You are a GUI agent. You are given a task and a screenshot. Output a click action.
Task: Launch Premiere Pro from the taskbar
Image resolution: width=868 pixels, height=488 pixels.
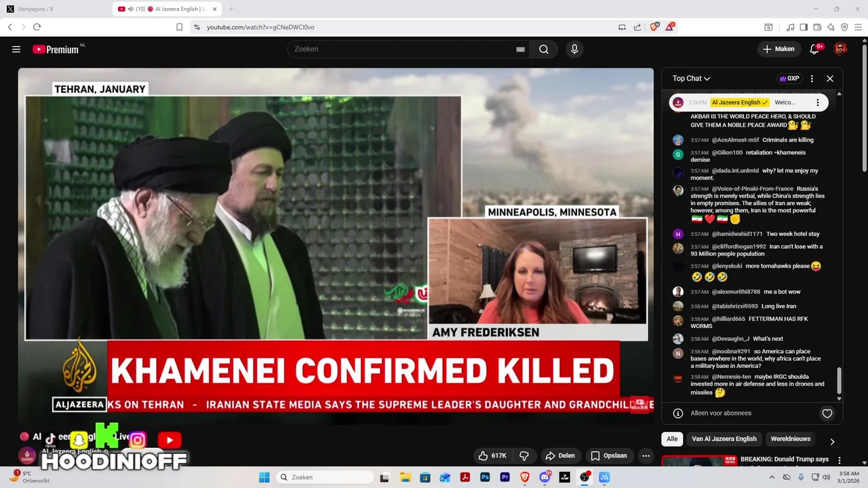tap(505, 477)
